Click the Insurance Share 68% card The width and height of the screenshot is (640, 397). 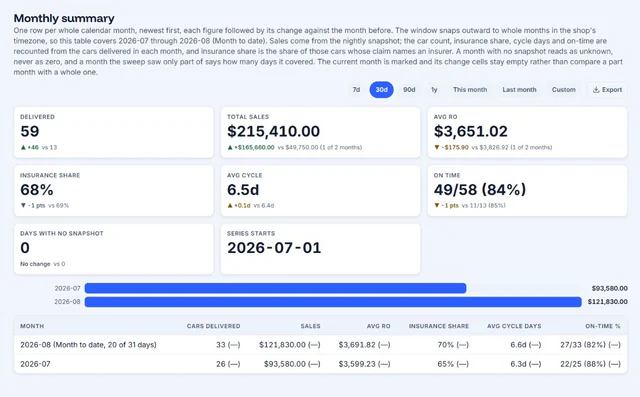(x=113, y=191)
